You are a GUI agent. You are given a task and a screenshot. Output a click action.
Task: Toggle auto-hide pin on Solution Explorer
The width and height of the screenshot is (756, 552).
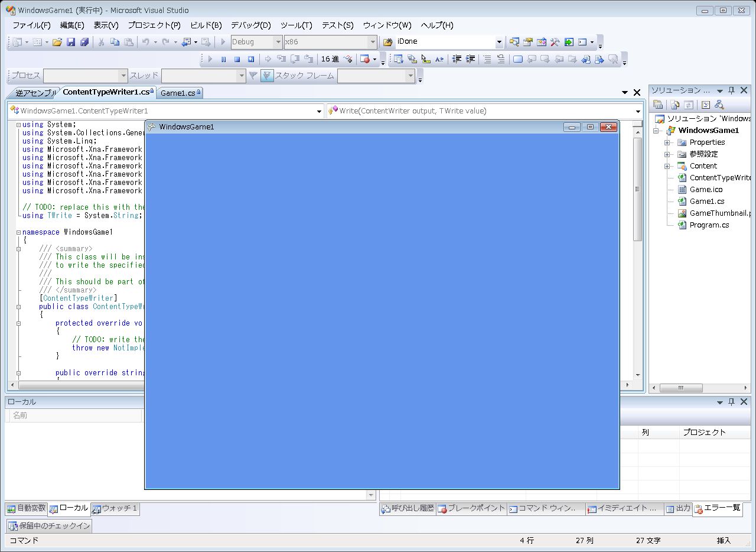(x=731, y=90)
